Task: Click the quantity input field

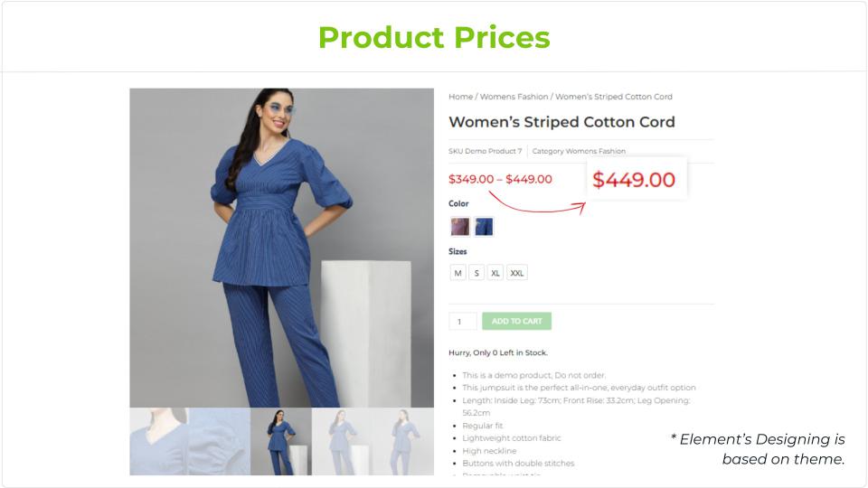Action: click(x=462, y=321)
